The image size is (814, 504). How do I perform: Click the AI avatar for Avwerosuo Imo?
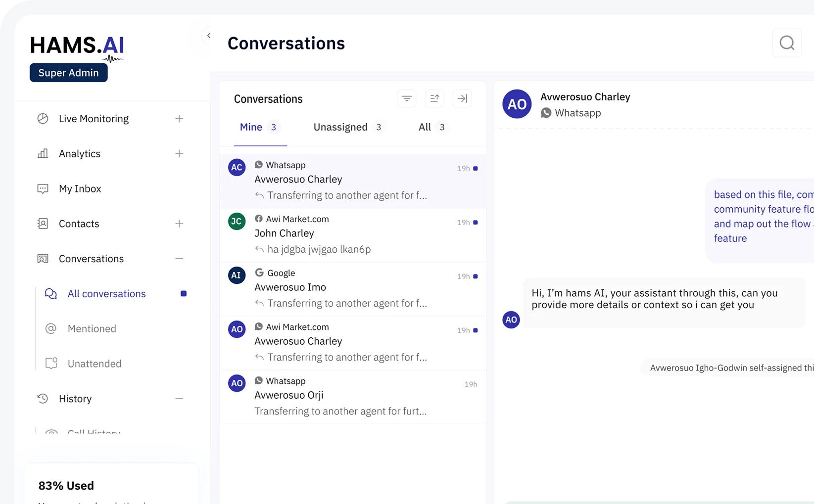pos(237,275)
